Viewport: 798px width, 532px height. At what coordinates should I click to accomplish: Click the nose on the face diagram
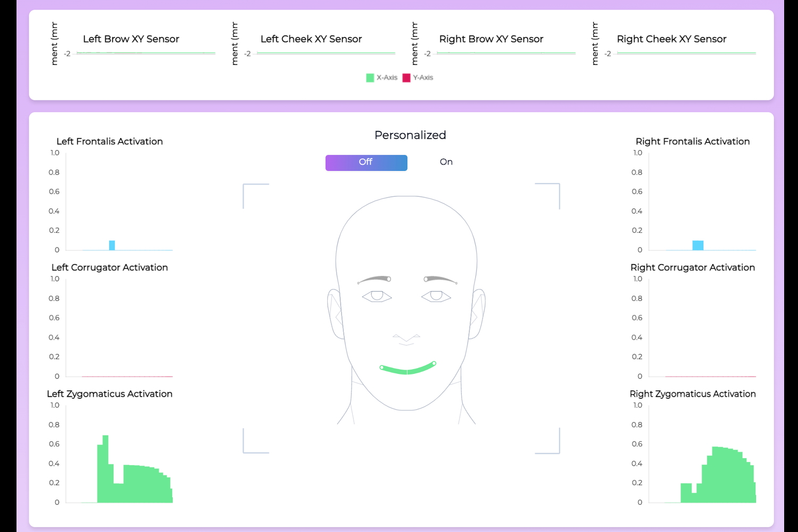[406, 338]
